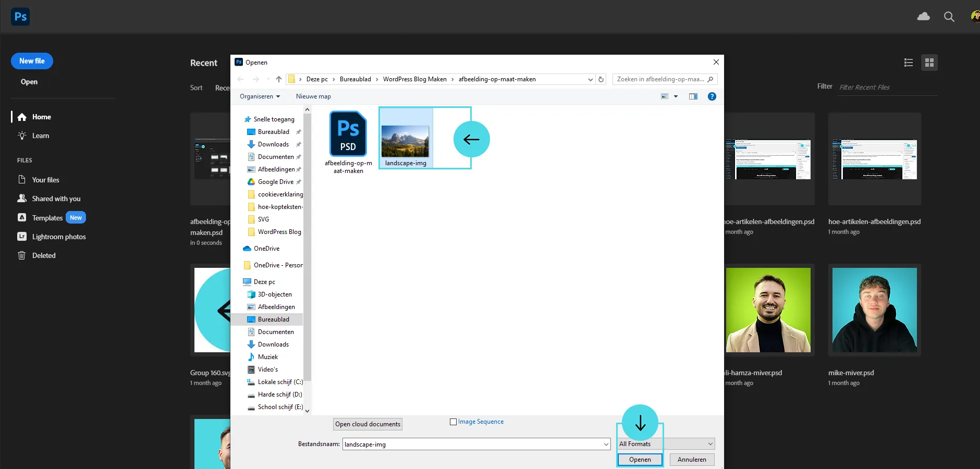Open the dialog help question icon
This screenshot has width=980, height=469.
click(712, 96)
